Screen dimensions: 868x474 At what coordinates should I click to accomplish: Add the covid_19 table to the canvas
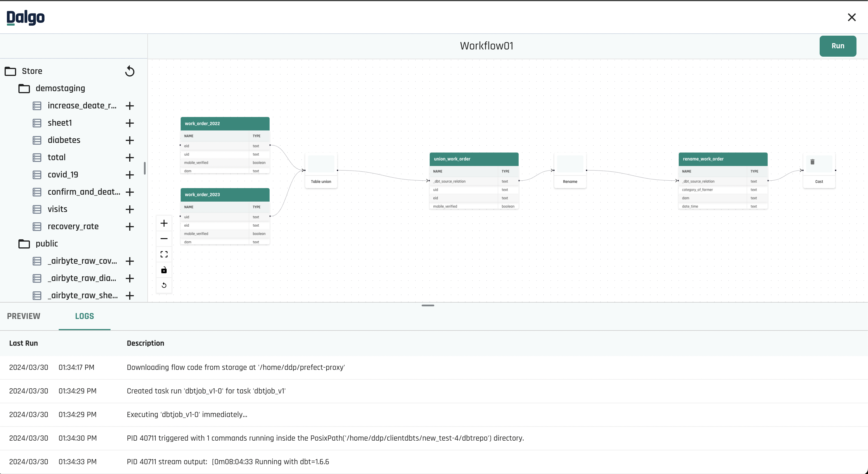click(x=130, y=175)
